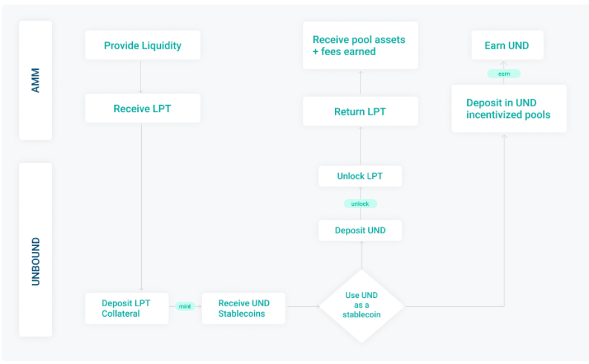The width and height of the screenshot is (589, 364).
Task: Click Deposit in UND incentivized pools box
Action: [x=508, y=109]
